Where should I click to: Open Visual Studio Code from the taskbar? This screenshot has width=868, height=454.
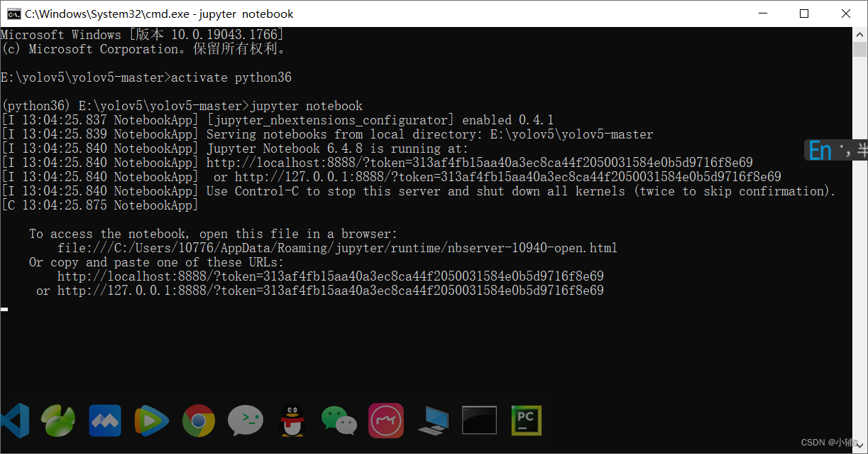(13, 420)
